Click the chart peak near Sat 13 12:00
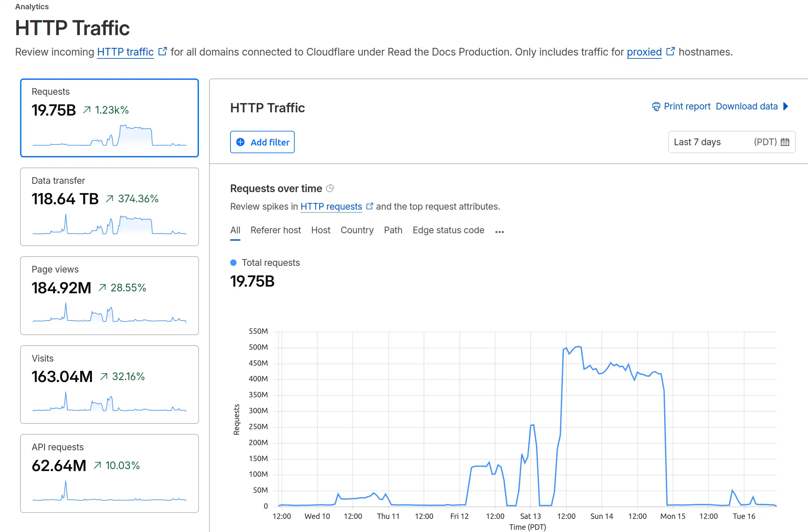This screenshot has height=532, width=808. point(578,347)
